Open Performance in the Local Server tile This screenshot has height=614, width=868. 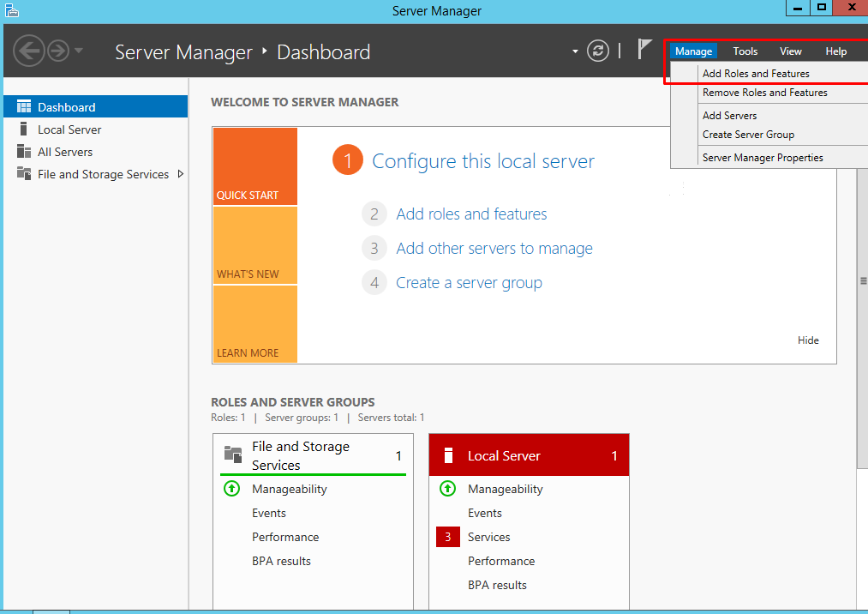tap(501, 561)
